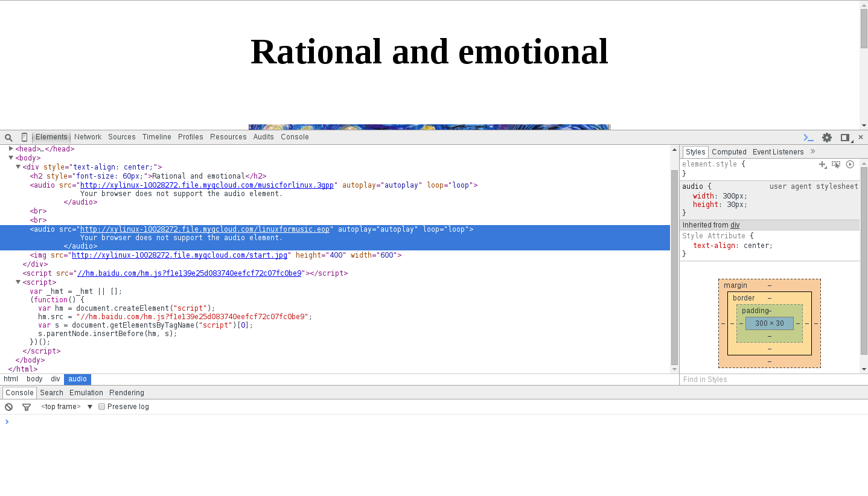Viewport: 868px width, 496px height.
Task: Open the console filter funnel icon
Action: pos(27,407)
